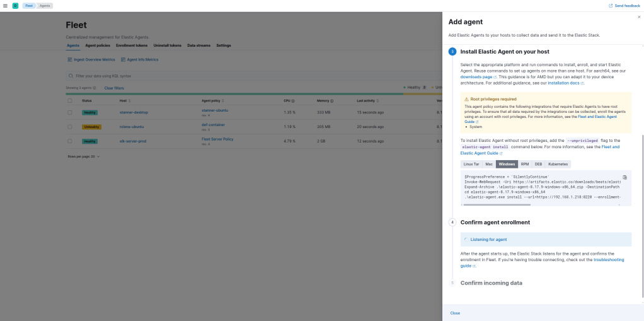644x321 pixels.
Task: Open the main navigation hamburger menu
Action: (5, 6)
